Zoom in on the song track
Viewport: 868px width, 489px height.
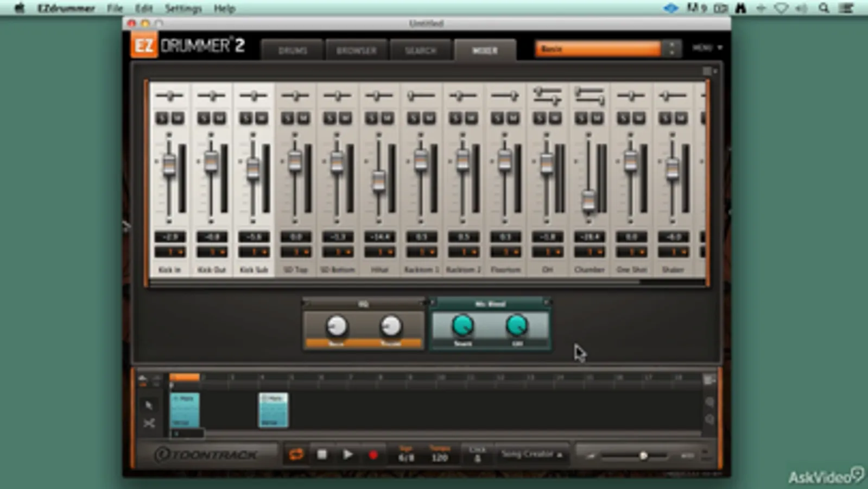tap(709, 402)
